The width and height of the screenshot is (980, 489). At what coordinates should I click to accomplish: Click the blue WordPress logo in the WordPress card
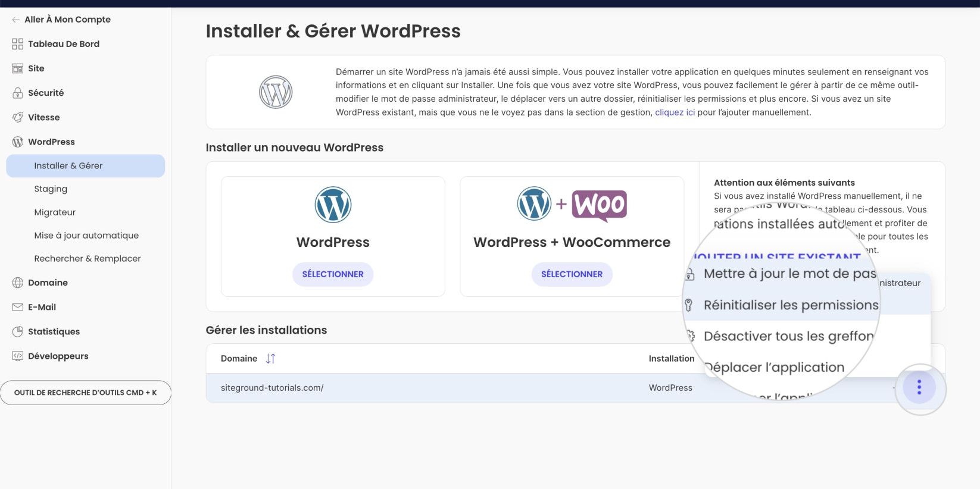333,205
